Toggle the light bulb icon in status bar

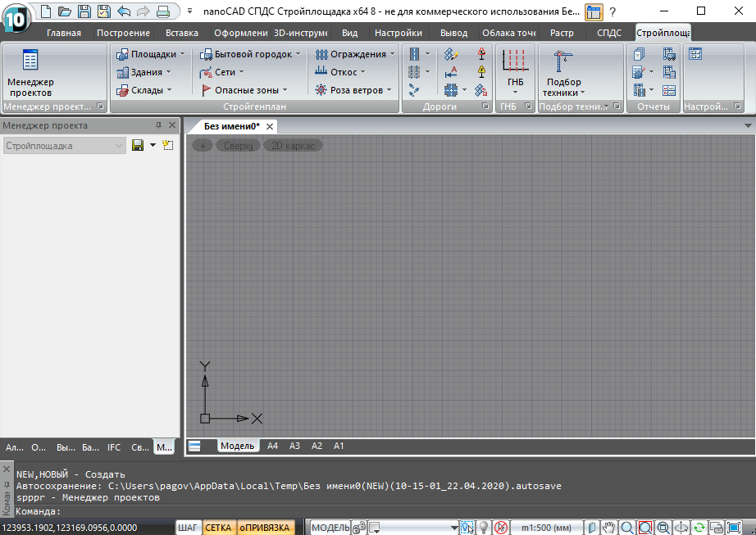point(484,528)
